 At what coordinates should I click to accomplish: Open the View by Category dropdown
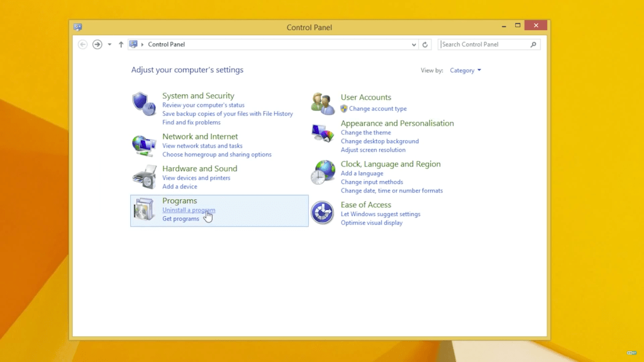465,70
